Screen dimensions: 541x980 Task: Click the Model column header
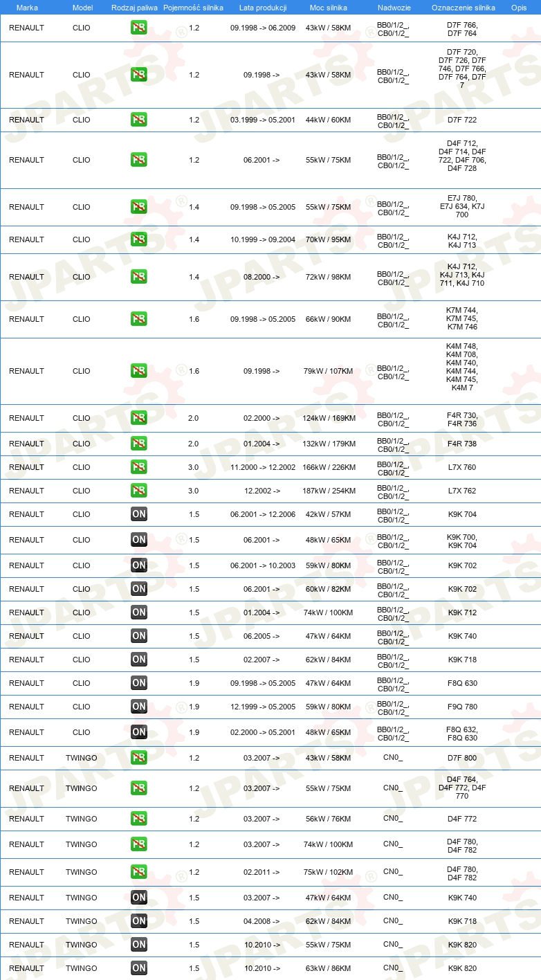[82, 7]
